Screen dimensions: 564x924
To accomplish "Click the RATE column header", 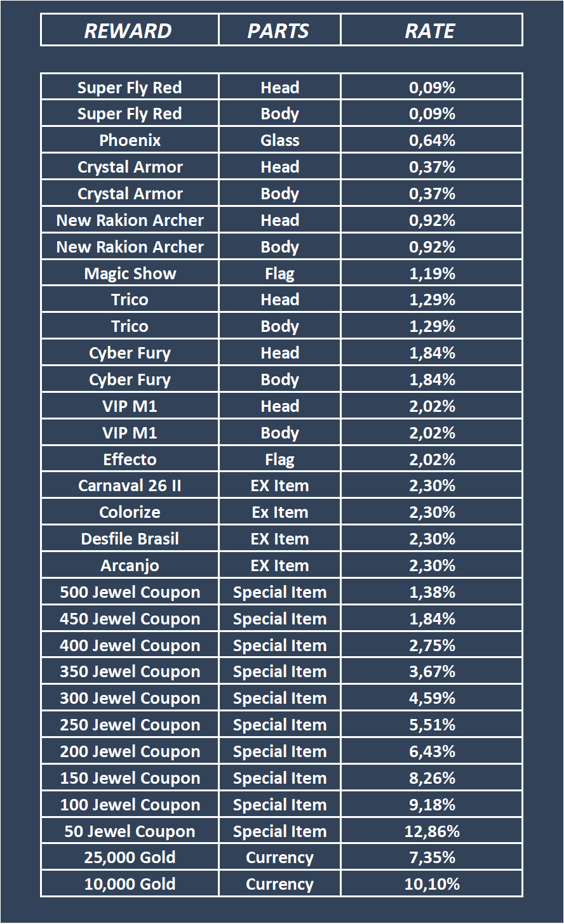I will point(431,30).
